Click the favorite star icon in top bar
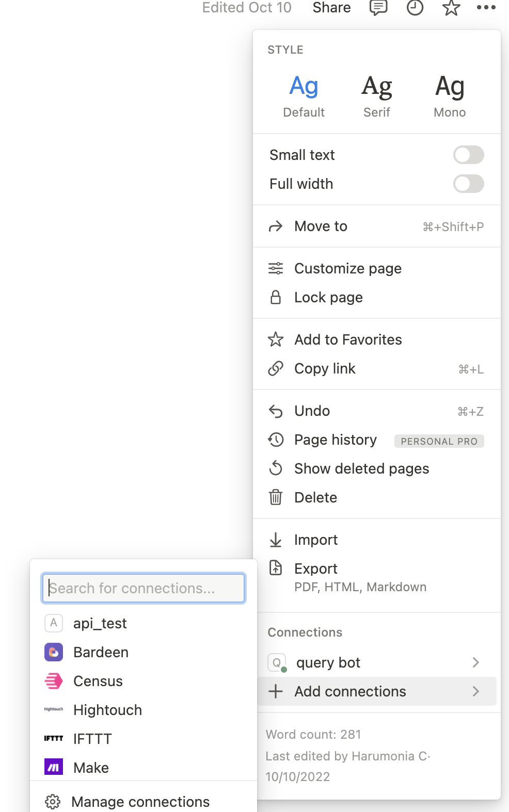Image resolution: width=509 pixels, height=812 pixels. (x=451, y=8)
